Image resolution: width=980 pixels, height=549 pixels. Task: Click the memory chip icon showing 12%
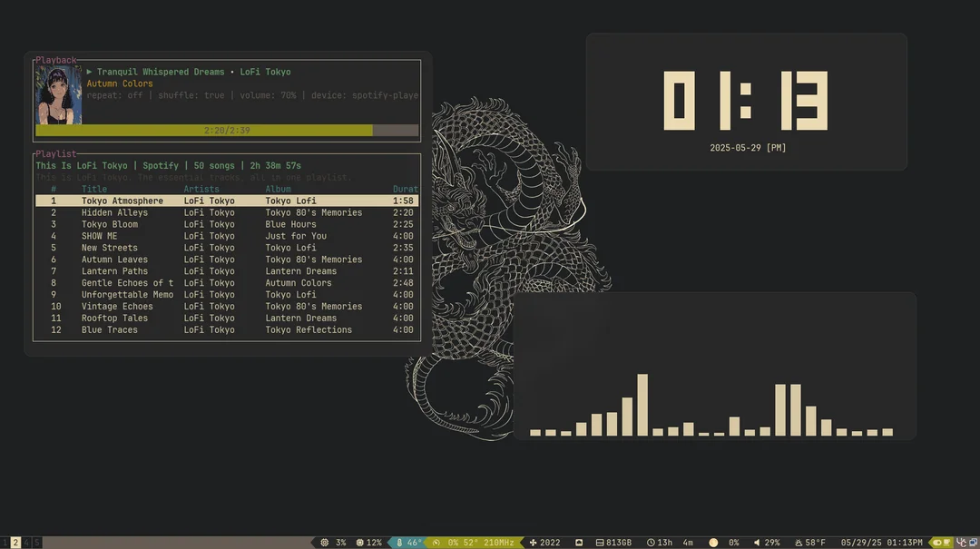coord(359,543)
